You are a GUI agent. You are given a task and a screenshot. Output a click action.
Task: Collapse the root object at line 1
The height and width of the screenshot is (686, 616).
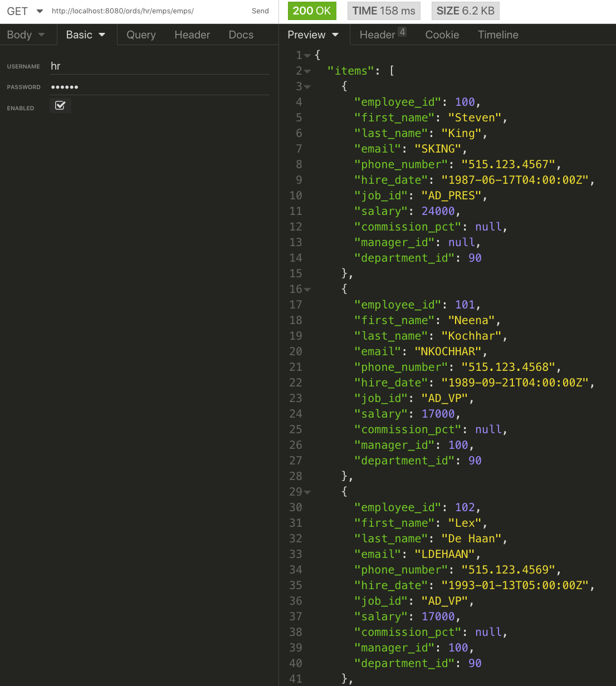[x=307, y=56]
